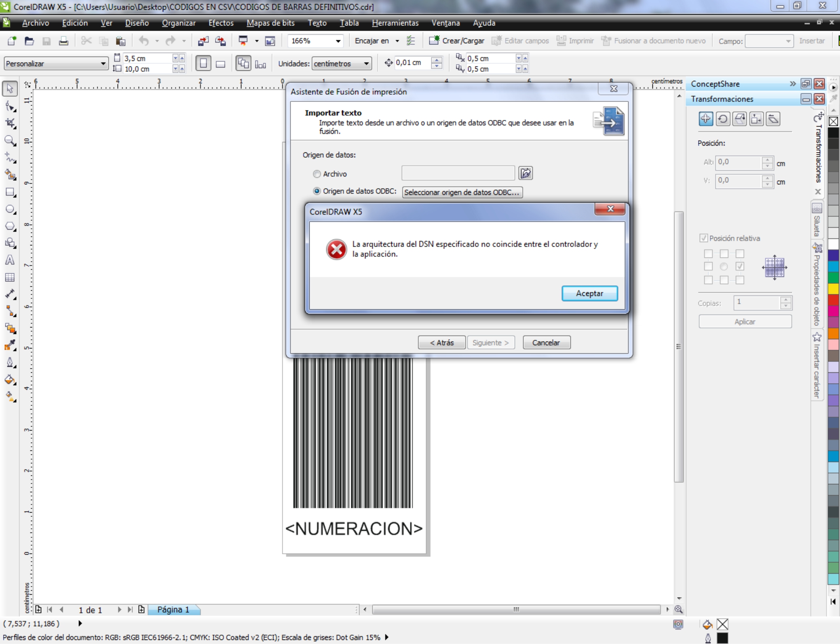Click the New document icon

click(x=12, y=40)
